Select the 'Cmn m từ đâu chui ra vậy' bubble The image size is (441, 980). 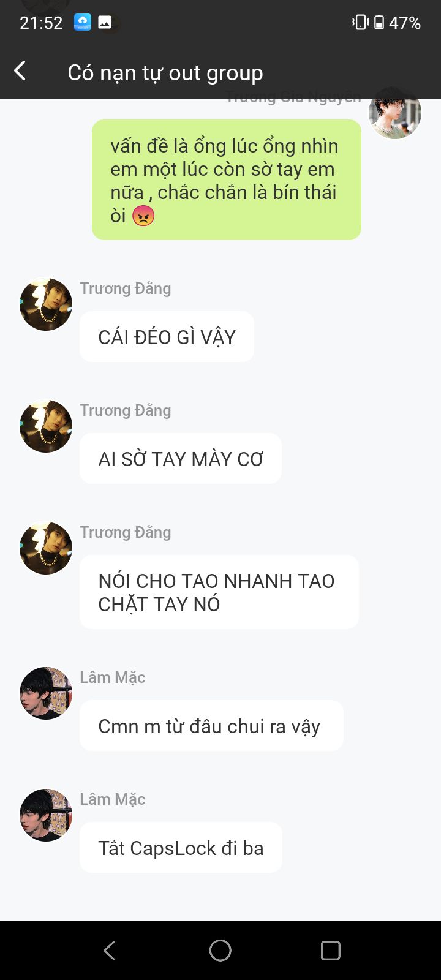click(x=211, y=726)
